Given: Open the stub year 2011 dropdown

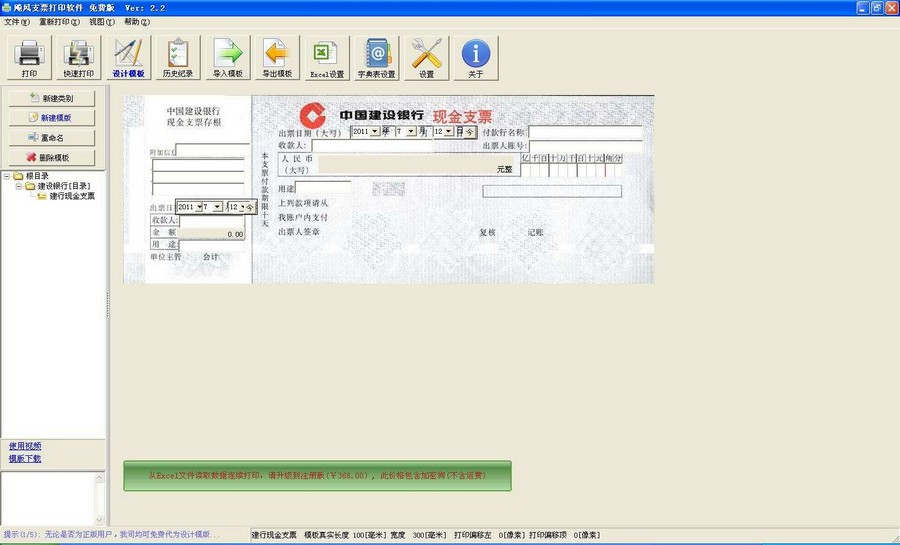Looking at the screenshot, I should point(199,207).
